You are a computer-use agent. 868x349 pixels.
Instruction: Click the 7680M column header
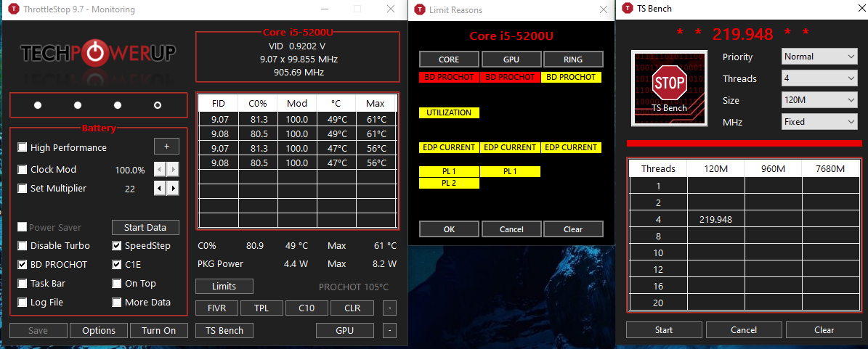click(x=830, y=168)
